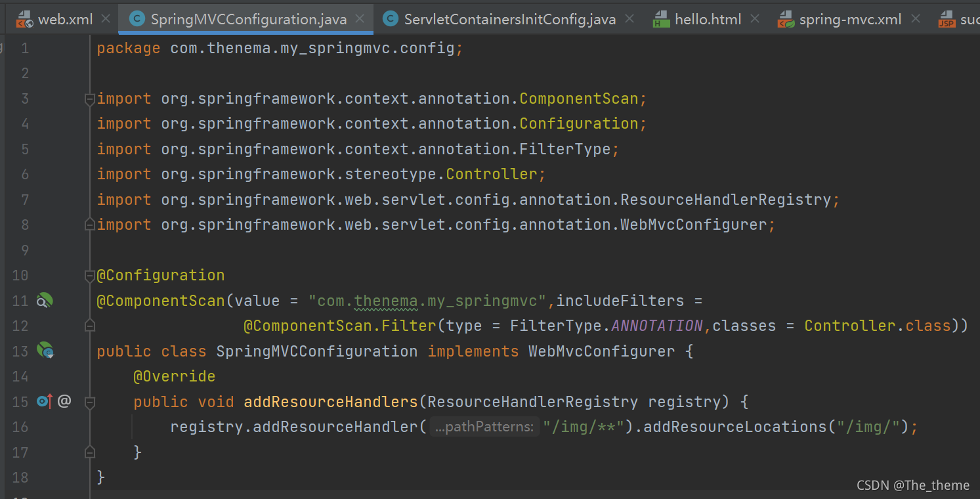Click includeFilters on line 11
Image resolution: width=980 pixels, height=499 pixels.
(620, 301)
